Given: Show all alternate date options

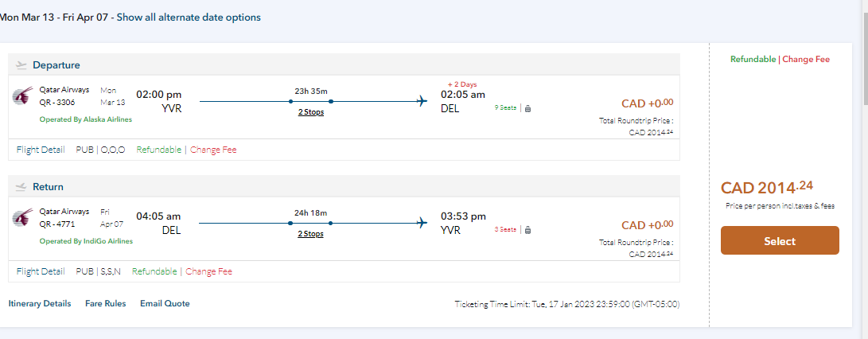Looking at the screenshot, I should (x=189, y=17).
